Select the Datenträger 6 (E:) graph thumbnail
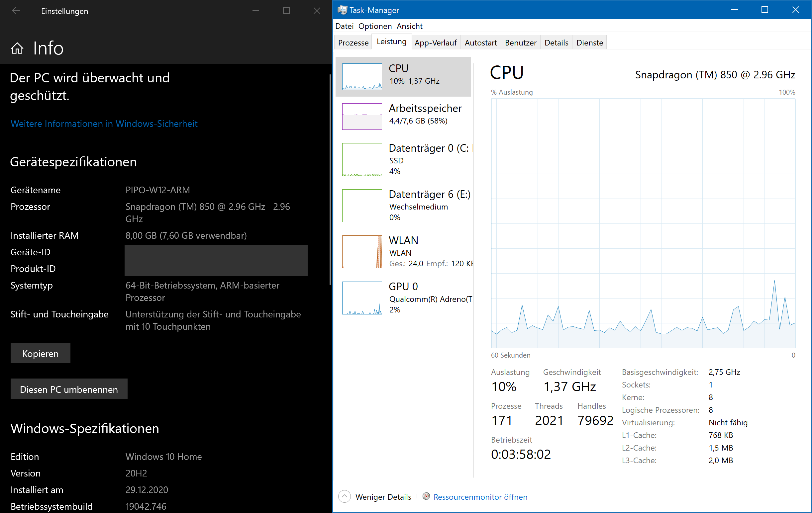Viewport: 812px width, 513px height. pyautogui.click(x=362, y=206)
